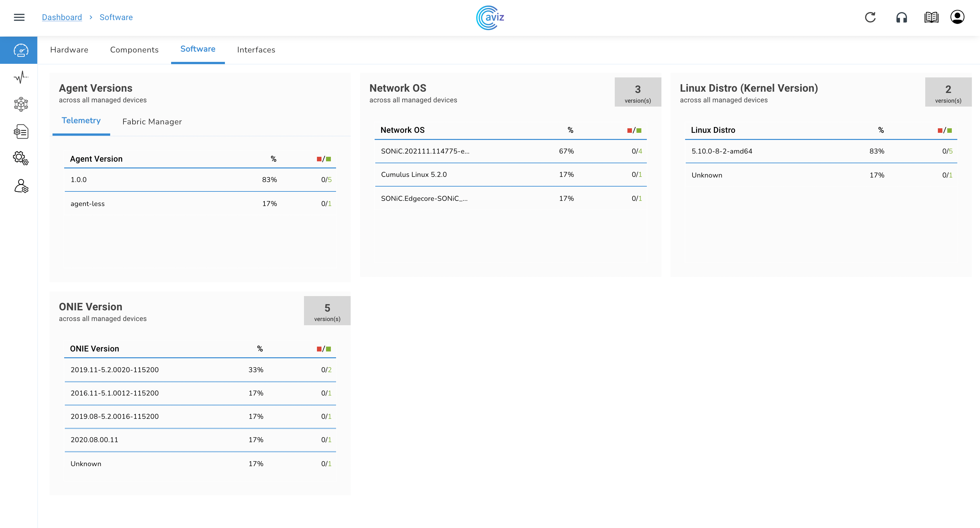This screenshot has height=528, width=980.
Task: Open the gears settings sidebar icon
Action: coord(21,158)
